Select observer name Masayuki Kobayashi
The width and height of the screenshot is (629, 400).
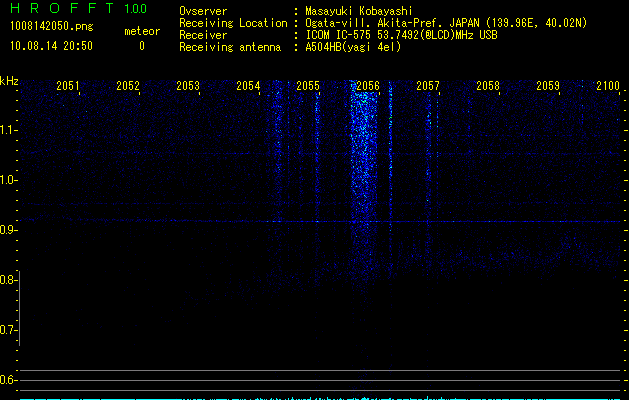[359, 11]
